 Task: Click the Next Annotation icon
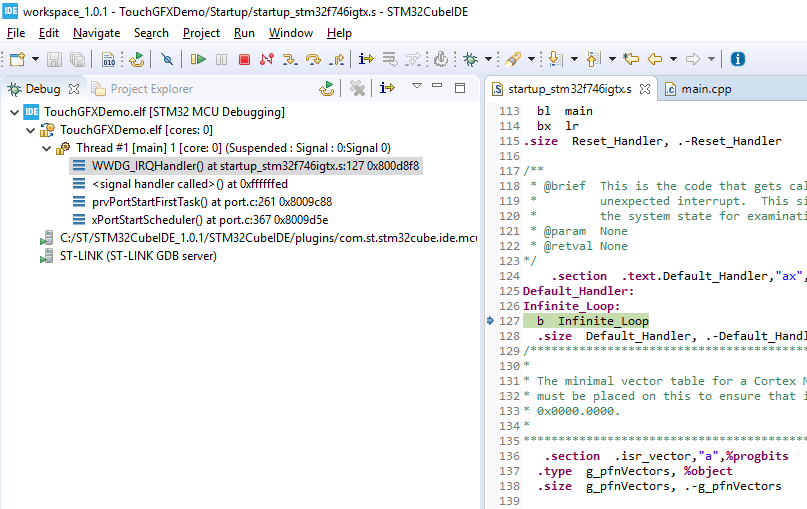(x=555, y=59)
